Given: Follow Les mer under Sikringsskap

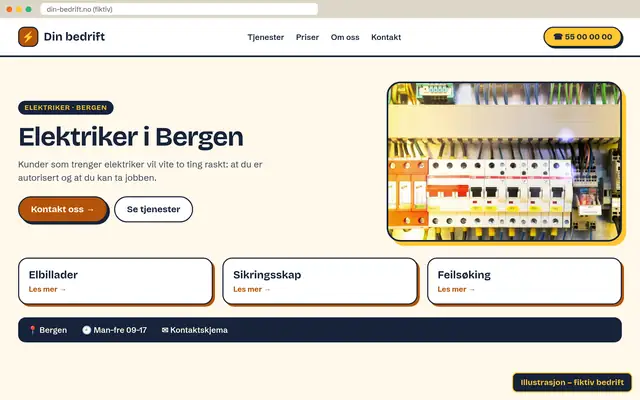Looking at the screenshot, I should click(252, 289).
